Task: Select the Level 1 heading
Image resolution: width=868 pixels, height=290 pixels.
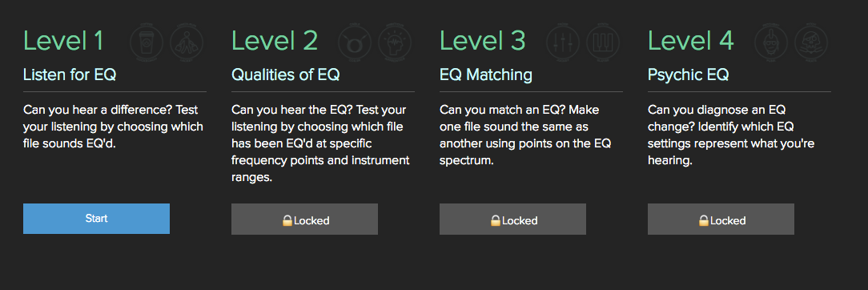Action: click(63, 42)
